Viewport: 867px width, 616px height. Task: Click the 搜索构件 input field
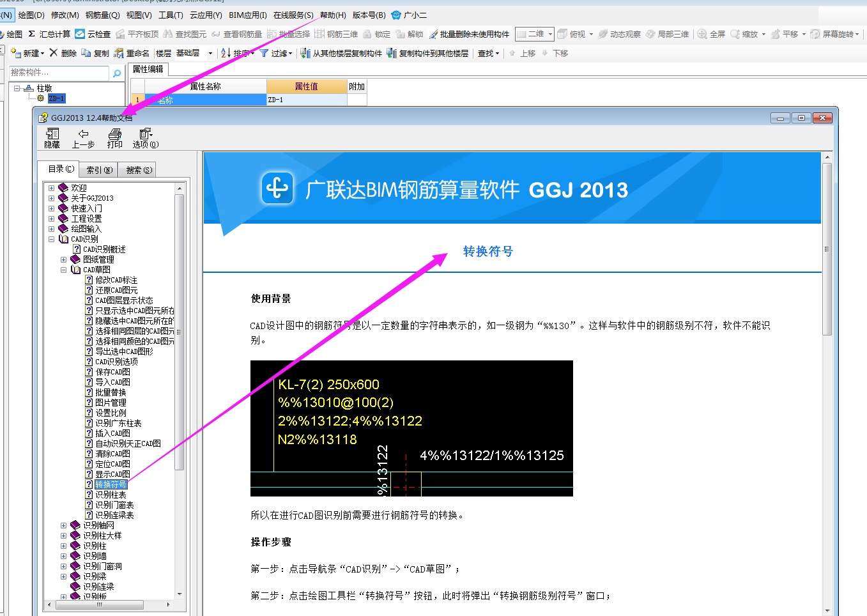(60, 73)
